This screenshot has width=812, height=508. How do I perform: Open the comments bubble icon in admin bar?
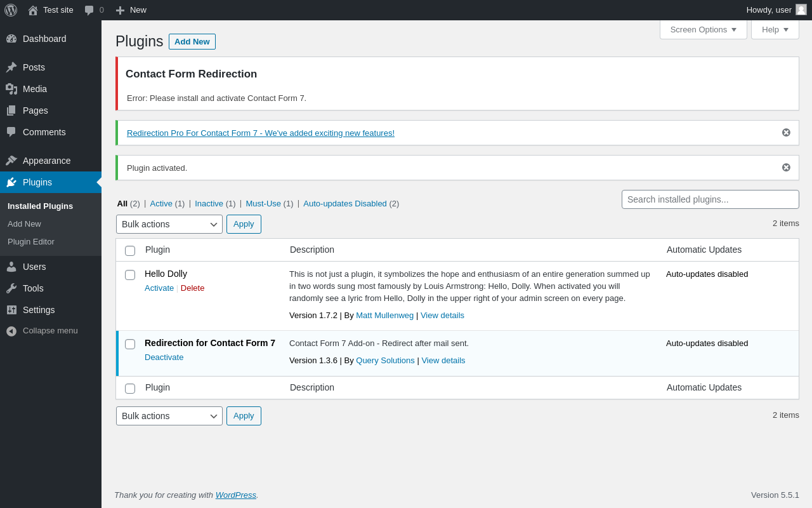tap(89, 10)
